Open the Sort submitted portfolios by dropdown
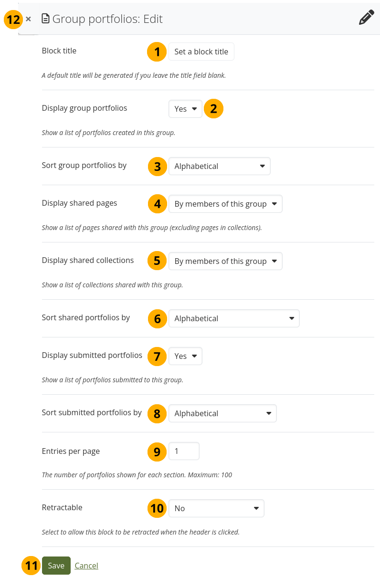Viewport: 380px width, 588px height. click(x=222, y=413)
